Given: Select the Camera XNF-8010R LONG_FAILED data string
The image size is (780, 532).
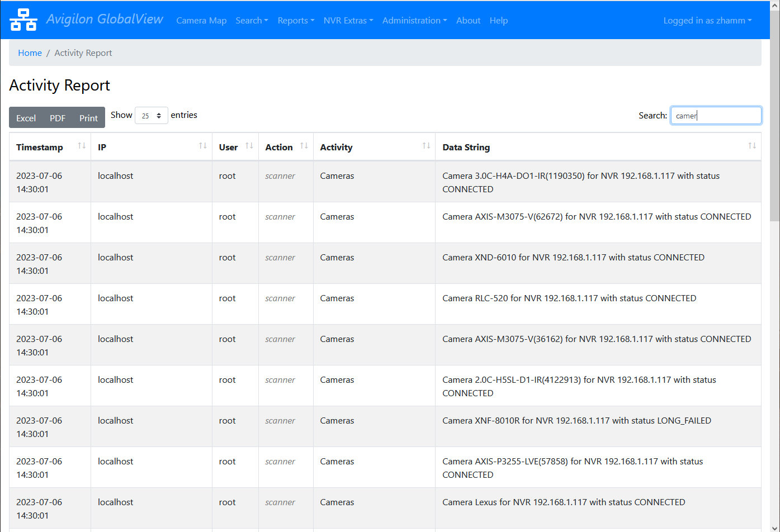Looking at the screenshot, I should (x=576, y=420).
